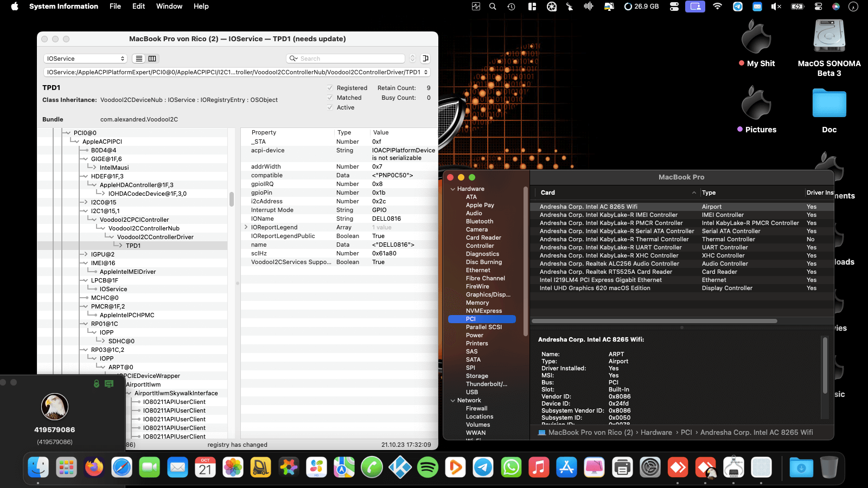Viewport: 868px width, 488px height.
Task: Open Calendar icon showing Oct 21
Action: coord(205,467)
